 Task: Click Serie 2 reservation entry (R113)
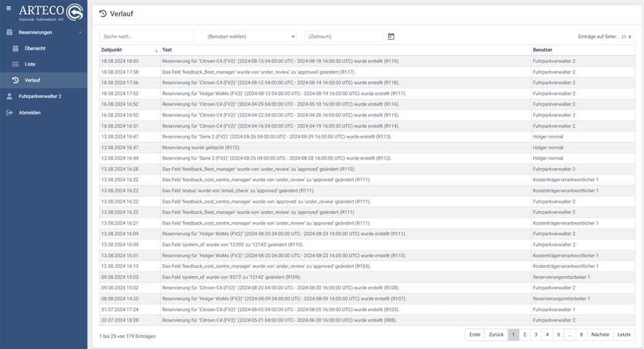pos(277,136)
